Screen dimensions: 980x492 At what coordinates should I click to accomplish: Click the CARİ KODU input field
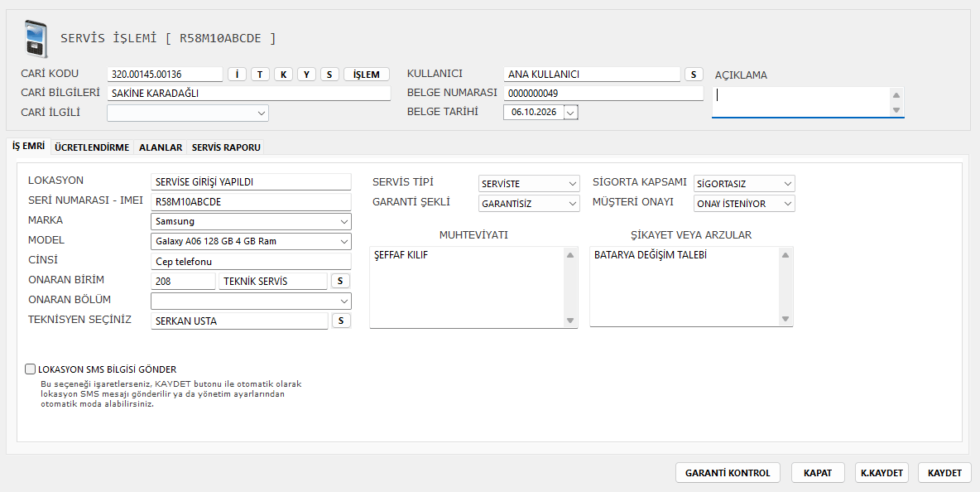point(165,75)
